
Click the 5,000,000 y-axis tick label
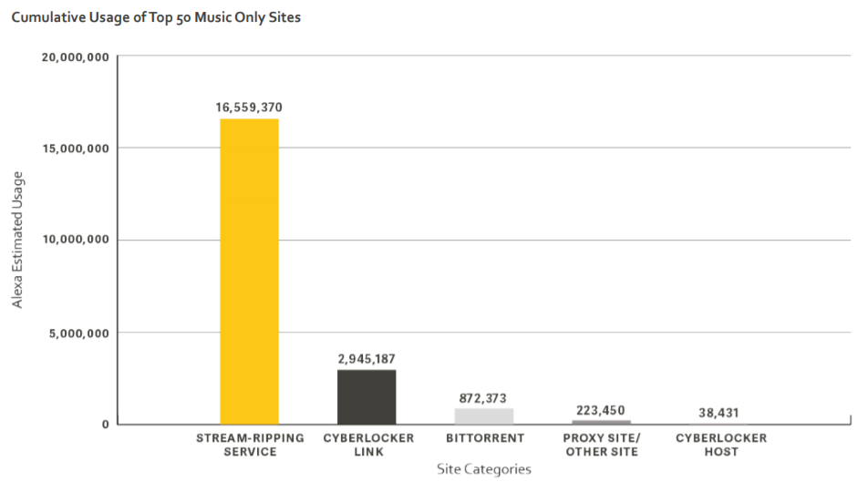tap(79, 333)
